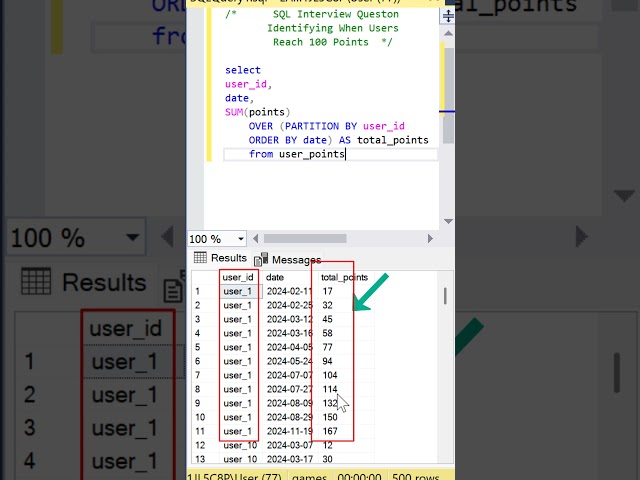Click the total_points column header
Viewport: 640px width, 480px height.
(x=344, y=278)
